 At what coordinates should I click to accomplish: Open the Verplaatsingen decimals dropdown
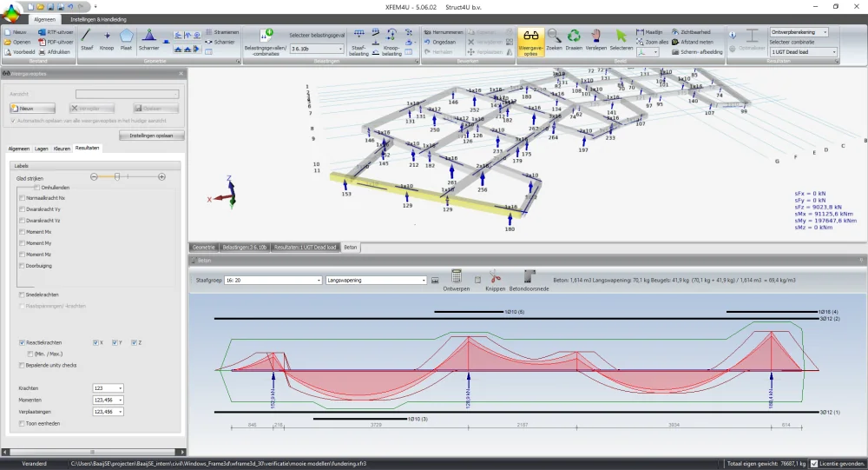click(108, 412)
